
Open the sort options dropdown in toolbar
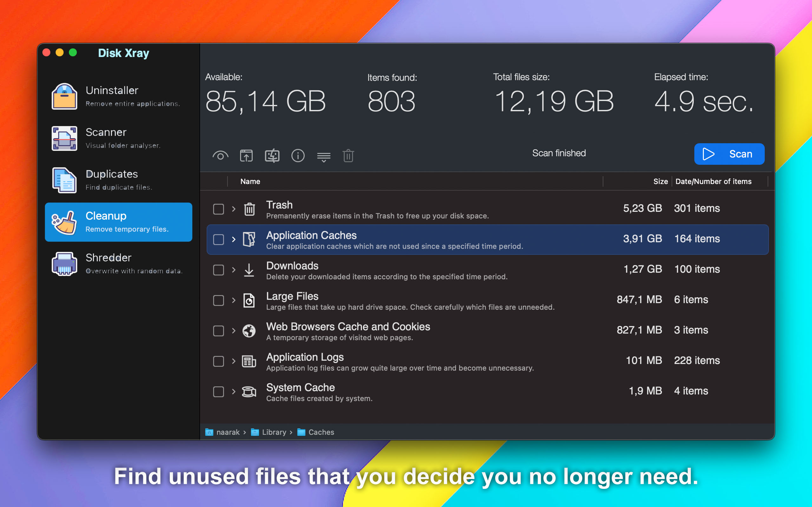tap(324, 156)
